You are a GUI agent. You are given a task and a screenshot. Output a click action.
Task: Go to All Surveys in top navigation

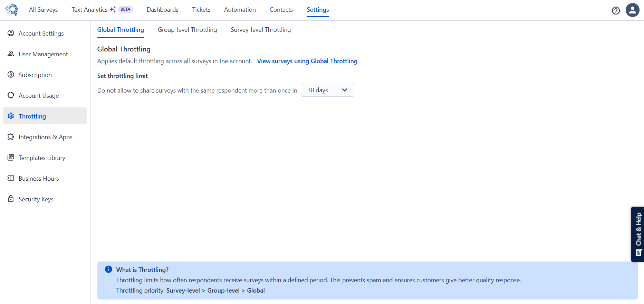coord(44,10)
